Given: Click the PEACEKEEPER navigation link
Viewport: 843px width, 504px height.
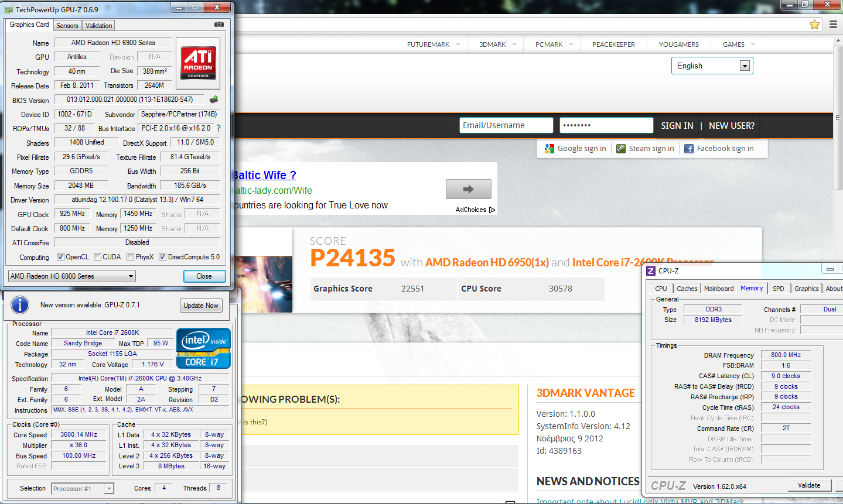Looking at the screenshot, I should point(613,44).
